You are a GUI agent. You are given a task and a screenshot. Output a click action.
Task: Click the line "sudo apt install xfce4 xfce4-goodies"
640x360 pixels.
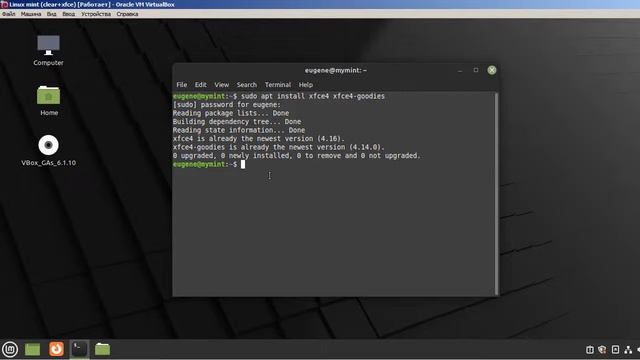313,96
